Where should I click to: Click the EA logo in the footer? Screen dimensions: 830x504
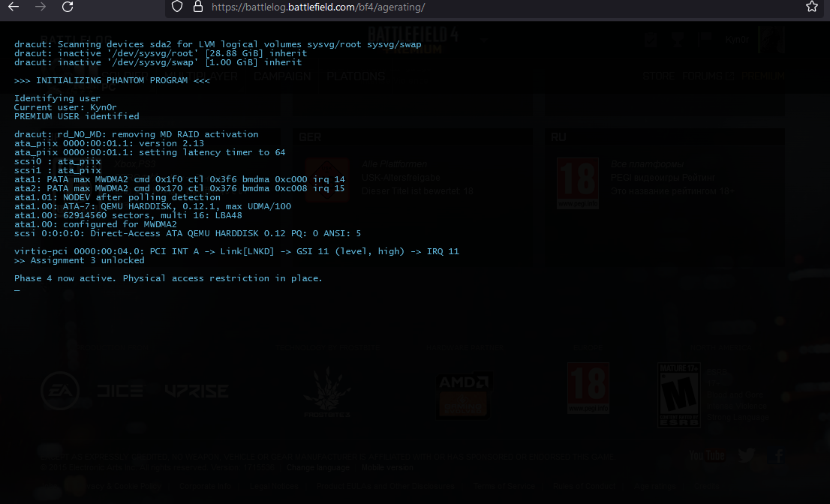click(60, 391)
